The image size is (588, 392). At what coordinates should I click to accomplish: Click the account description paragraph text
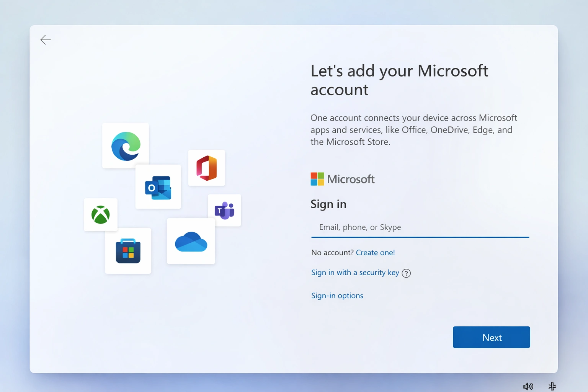(x=413, y=129)
